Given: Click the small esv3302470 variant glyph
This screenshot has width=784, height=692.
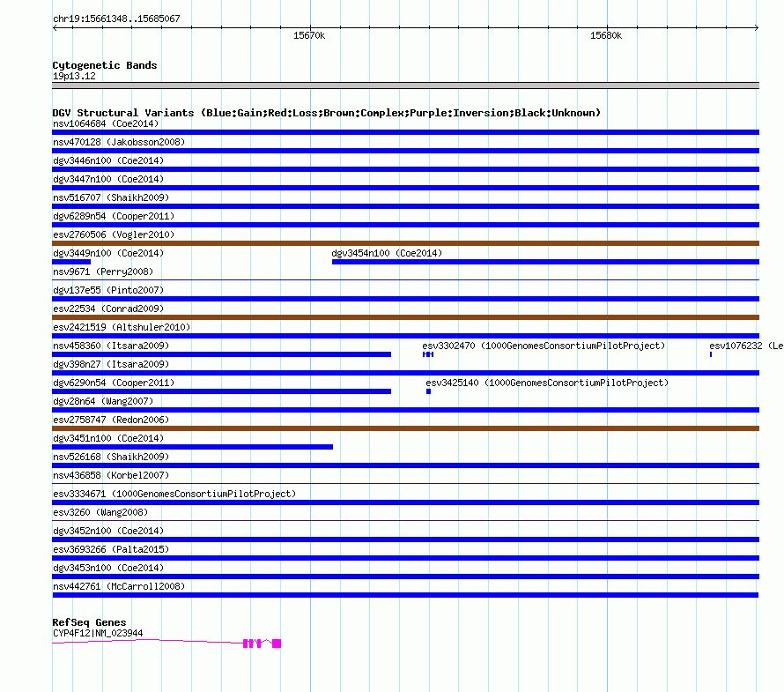Looking at the screenshot, I should coord(428,354).
